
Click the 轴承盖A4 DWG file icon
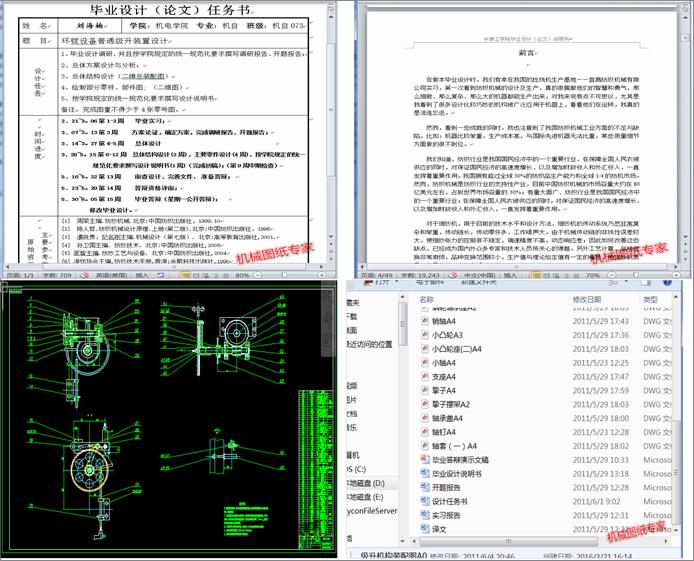click(424, 418)
